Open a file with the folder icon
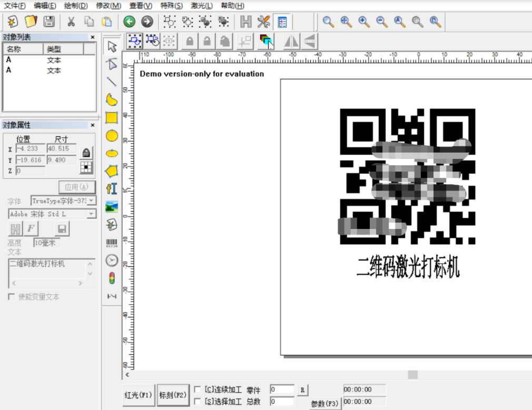Viewport: 532px width, 410px height. click(x=31, y=22)
